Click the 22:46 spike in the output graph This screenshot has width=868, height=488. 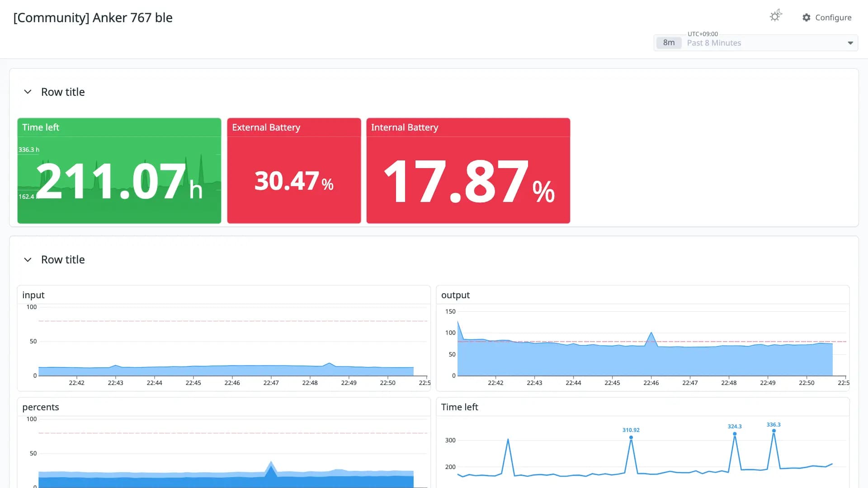pyautogui.click(x=651, y=333)
